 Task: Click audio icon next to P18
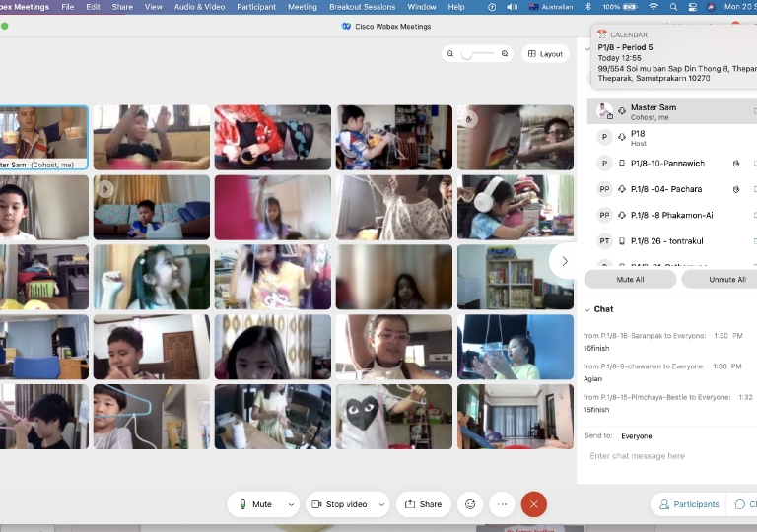coord(622,137)
